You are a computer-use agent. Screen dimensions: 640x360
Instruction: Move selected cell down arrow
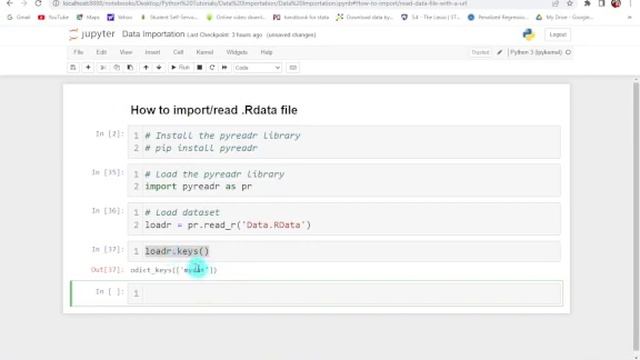tap(159, 67)
